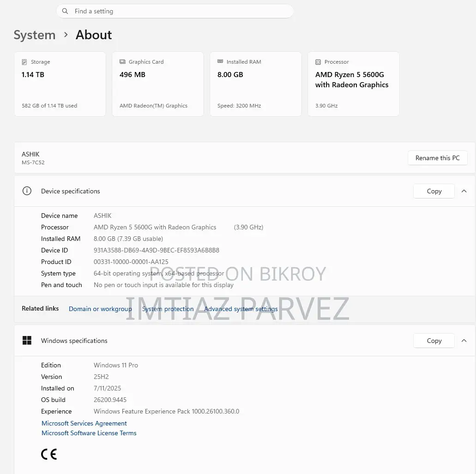
Task: Open the Storage 1.14 TB card
Action: (60, 84)
